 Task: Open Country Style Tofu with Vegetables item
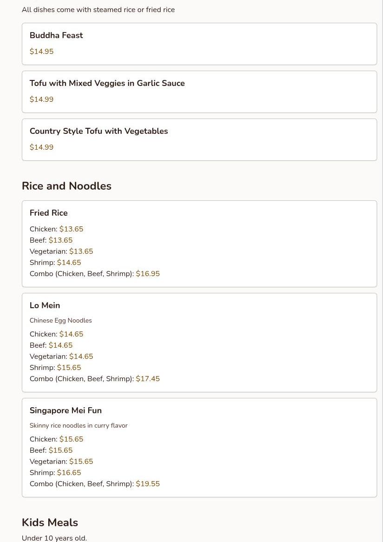tap(98, 132)
